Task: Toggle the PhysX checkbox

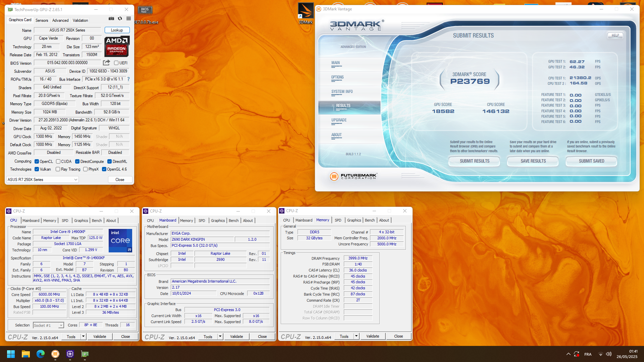Action: coord(85,169)
